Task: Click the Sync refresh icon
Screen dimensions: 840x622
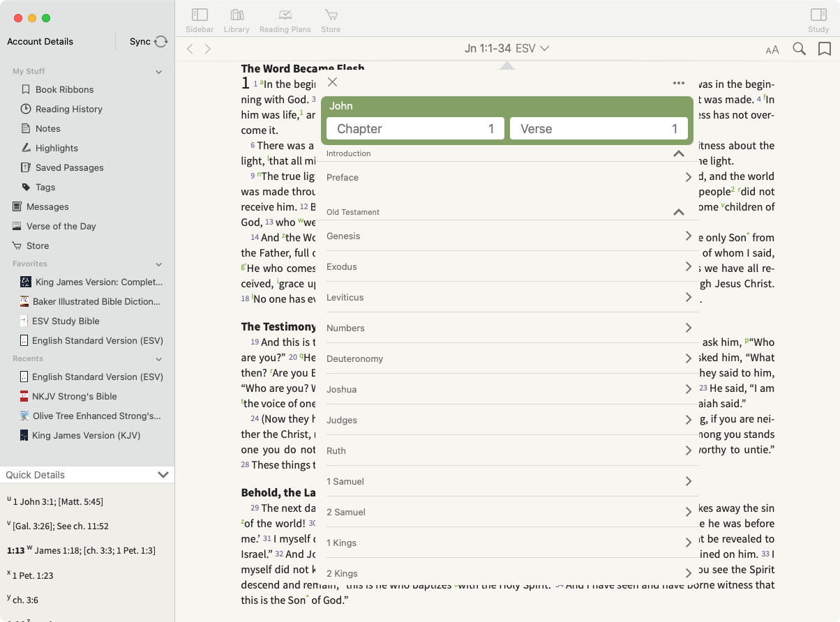Action: pos(161,41)
